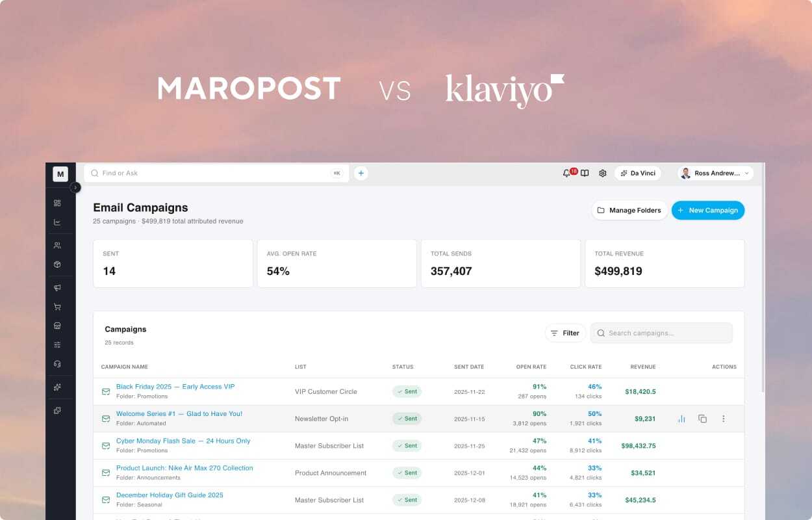Screen dimensions: 812x520
Task: Open more actions menu for Welcome Series
Action: (723, 419)
